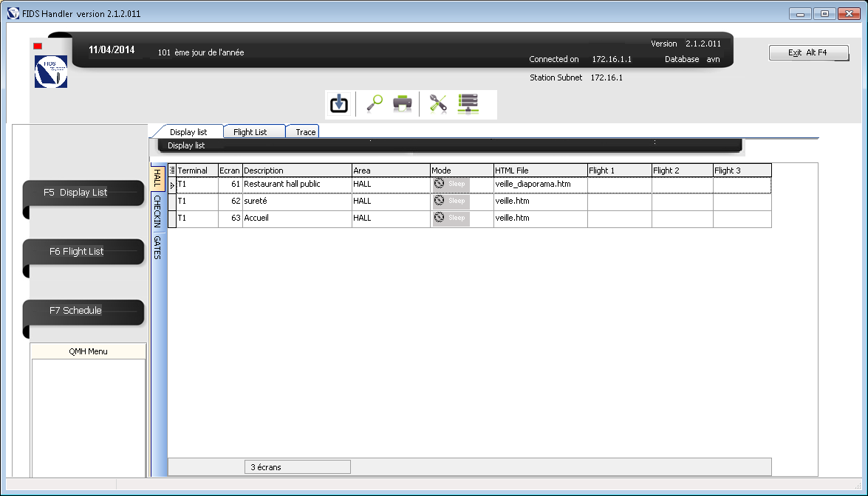Screen dimensions: 868x496
Task: Select the CHECKIN vertical tab
Action: (x=157, y=210)
